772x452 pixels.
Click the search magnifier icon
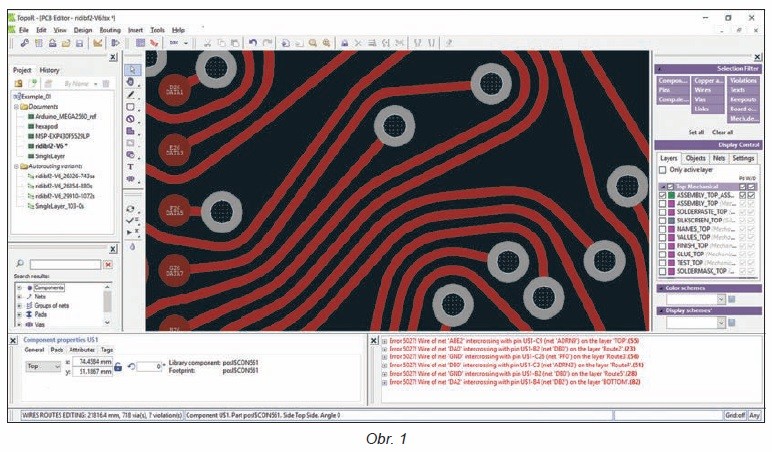click(x=20, y=264)
